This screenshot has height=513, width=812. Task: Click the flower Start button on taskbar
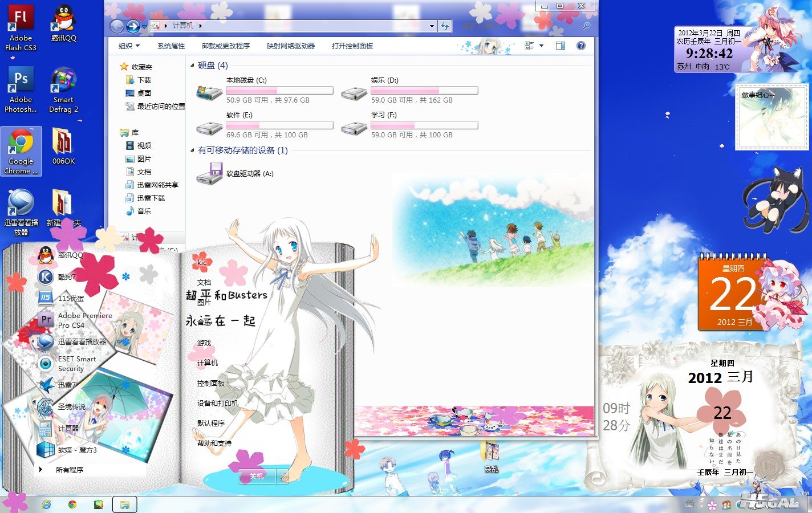[15, 502]
